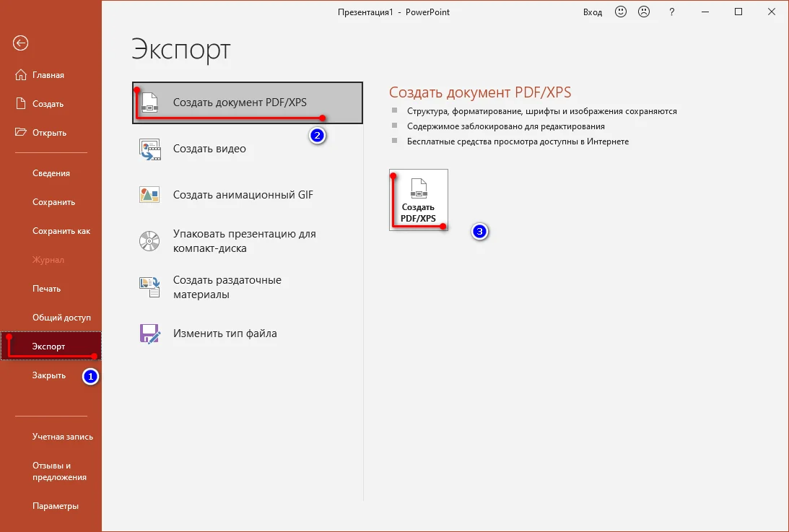Click the floppy disk file type icon
The image size is (789, 532).
coord(149,333)
